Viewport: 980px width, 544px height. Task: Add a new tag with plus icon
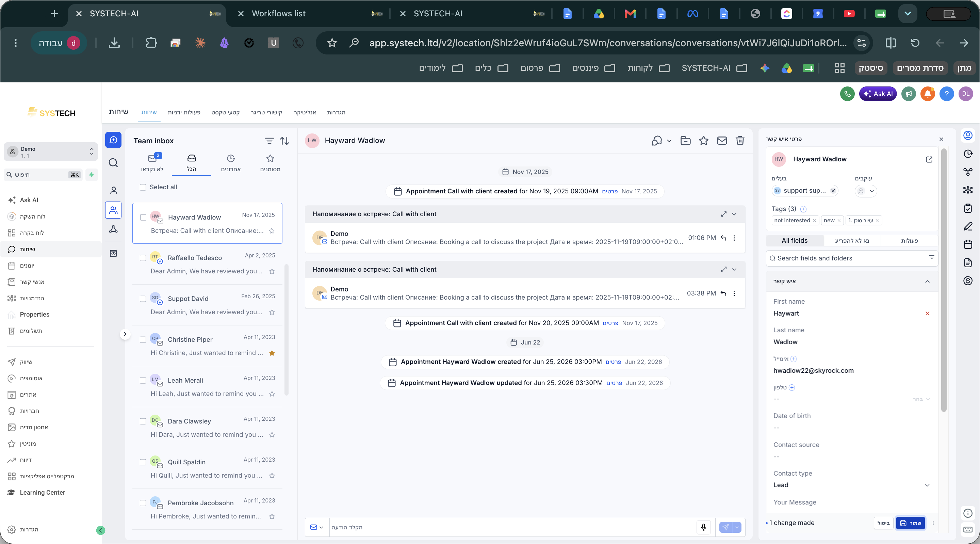(803, 209)
